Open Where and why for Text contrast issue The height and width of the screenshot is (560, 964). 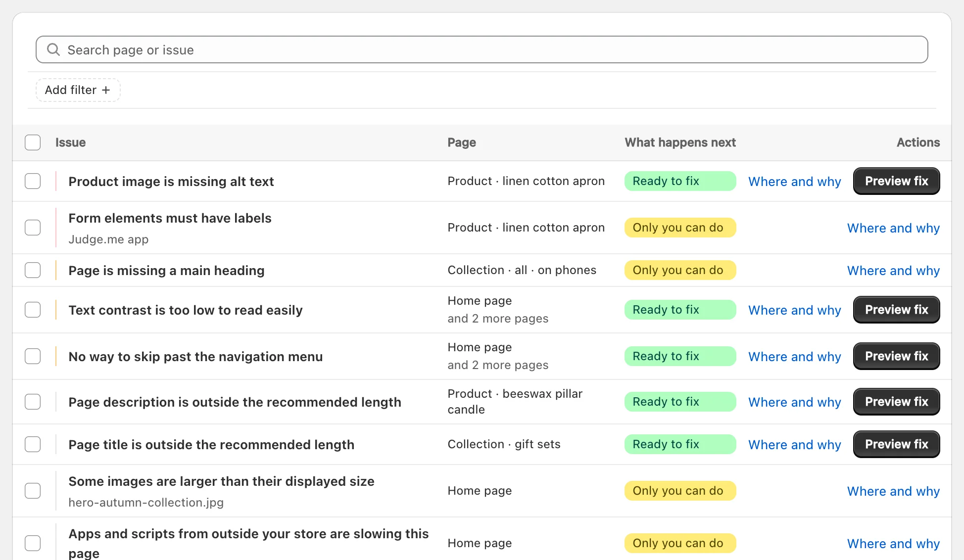(794, 310)
